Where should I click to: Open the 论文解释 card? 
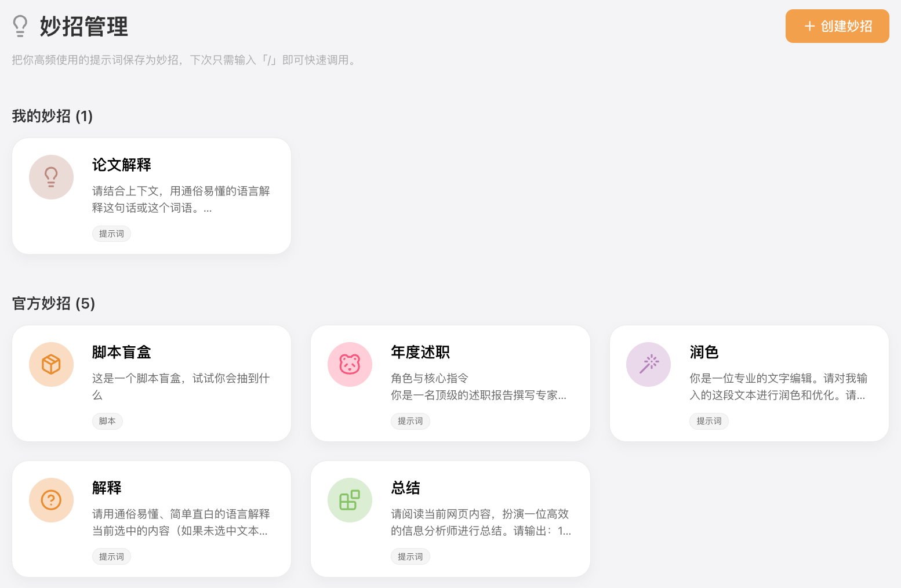pyautogui.click(x=151, y=195)
